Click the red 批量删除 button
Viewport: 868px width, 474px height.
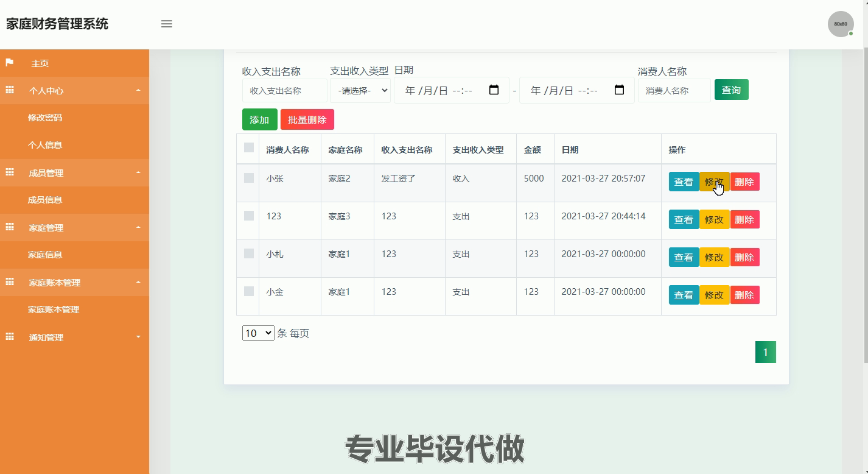click(307, 119)
